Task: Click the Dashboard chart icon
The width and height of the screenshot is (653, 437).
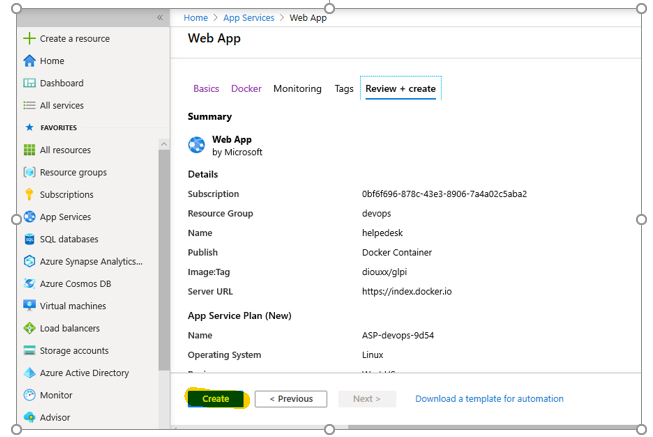Action: point(29,83)
